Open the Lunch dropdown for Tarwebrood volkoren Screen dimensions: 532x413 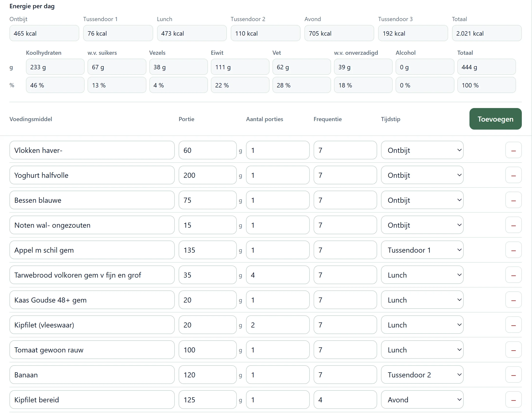click(422, 275)
